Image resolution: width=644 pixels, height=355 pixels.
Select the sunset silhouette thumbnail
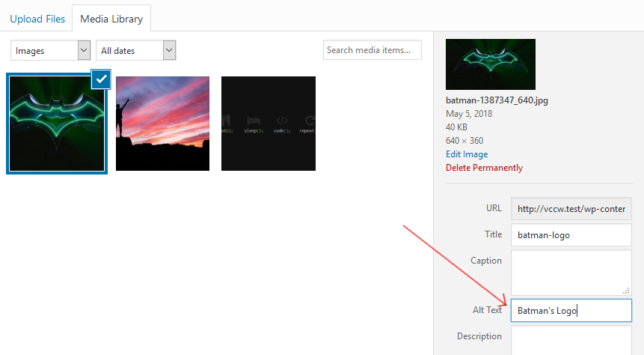(162, 124)
